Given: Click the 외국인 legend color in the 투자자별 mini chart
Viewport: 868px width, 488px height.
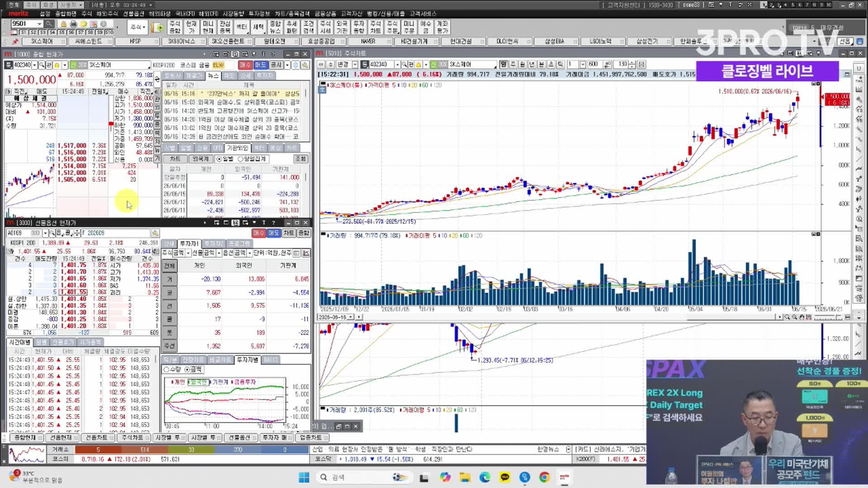Looking at the screenshot, I should 198,382.
